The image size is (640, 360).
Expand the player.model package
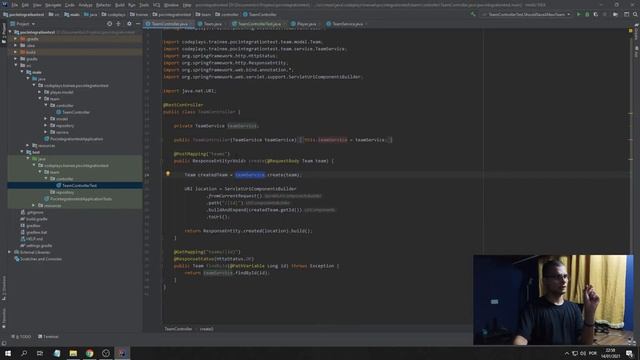[x=40, y=92]
